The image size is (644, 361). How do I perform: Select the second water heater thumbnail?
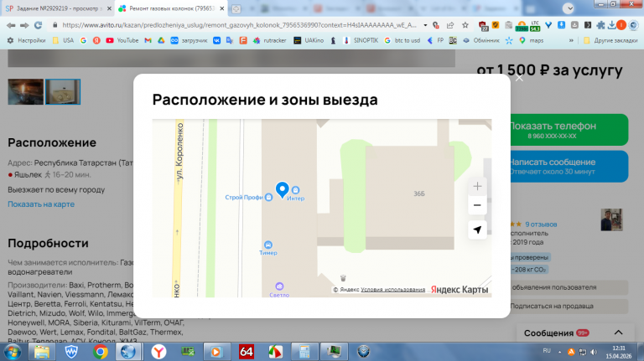[x=63, y=91]
